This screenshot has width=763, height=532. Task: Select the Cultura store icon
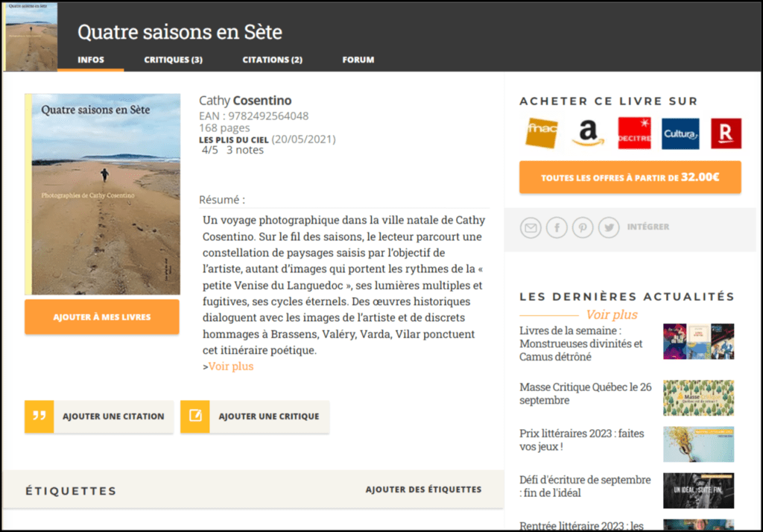[680, 134]
